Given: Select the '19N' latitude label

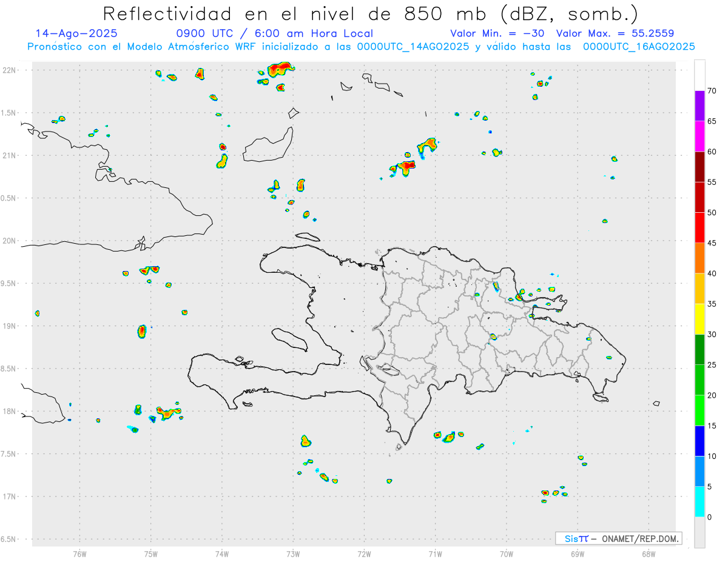Looking at the screenshot, I should 9,326.
